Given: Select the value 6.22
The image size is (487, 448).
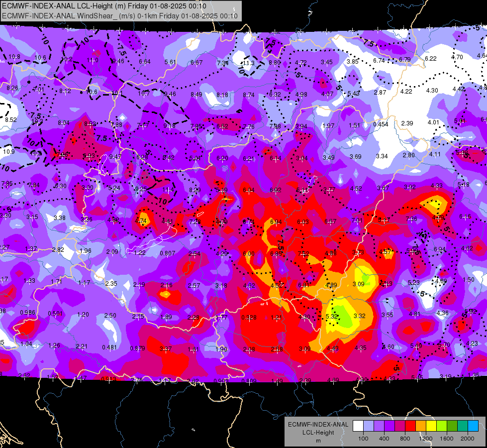Looking at the screenshot, I should [x=430, y=58].
